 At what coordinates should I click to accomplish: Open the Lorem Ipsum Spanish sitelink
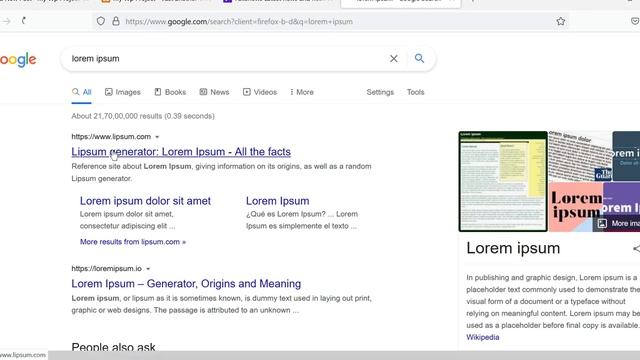pyautogui.click(x=278, y=201)
